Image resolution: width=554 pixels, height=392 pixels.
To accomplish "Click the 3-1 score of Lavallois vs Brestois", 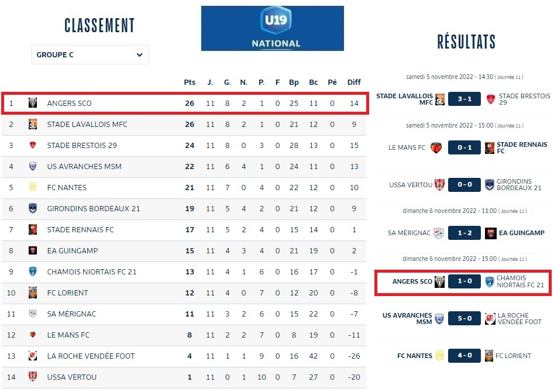I will [464, 99].
